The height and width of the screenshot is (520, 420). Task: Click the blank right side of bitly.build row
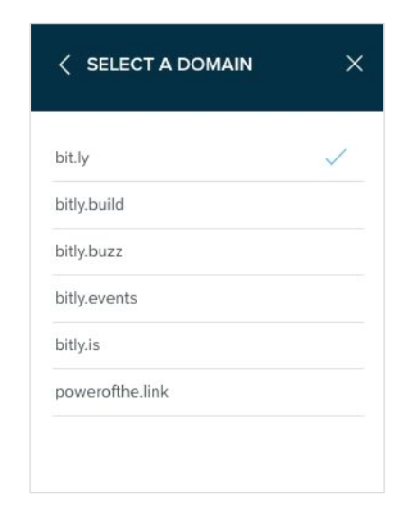tap(265, 205)
